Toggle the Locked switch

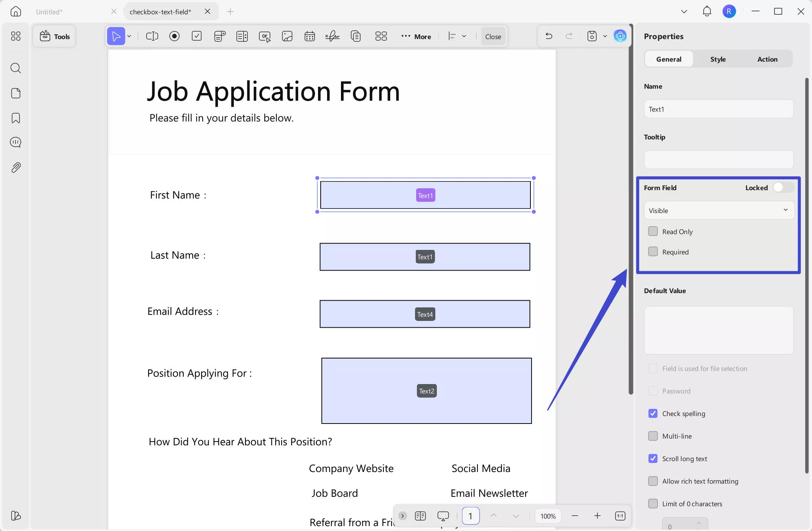coord(783,188)
